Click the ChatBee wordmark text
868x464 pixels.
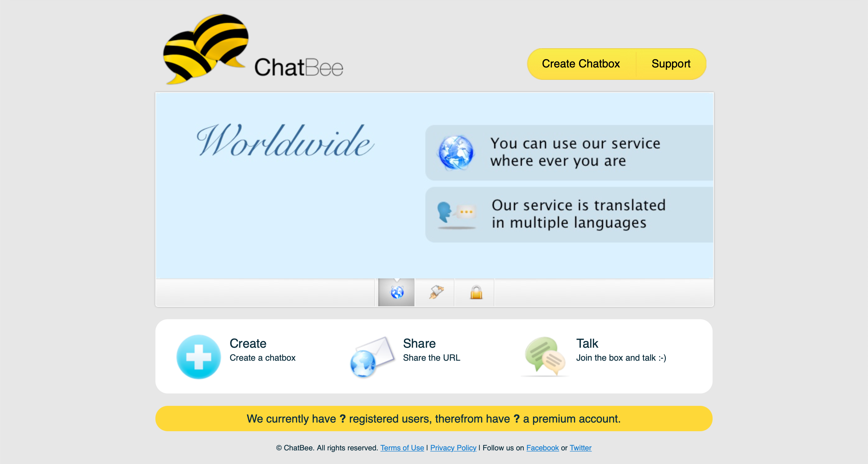coord(298,67)
